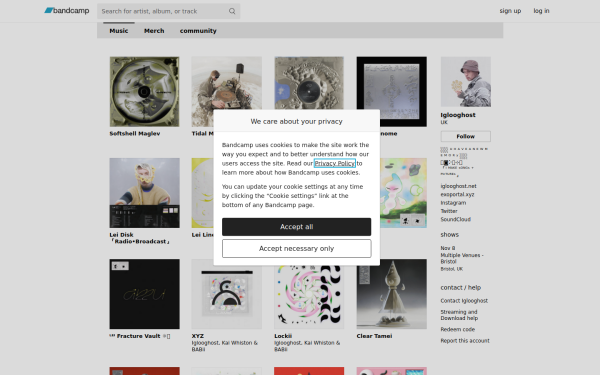600x375 pixels.
Task: Click Contact Iglooghost
Action: (x=464, y=301)
